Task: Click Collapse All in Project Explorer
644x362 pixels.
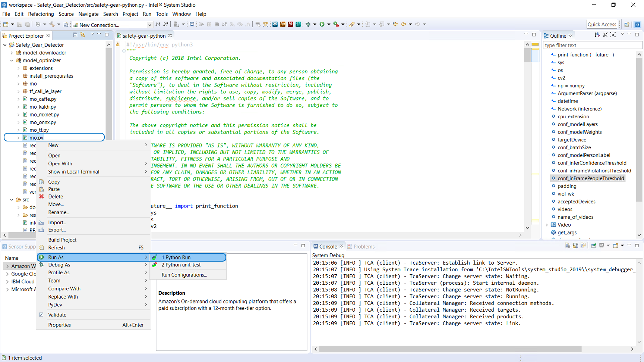Action: (x=75, y=35)
